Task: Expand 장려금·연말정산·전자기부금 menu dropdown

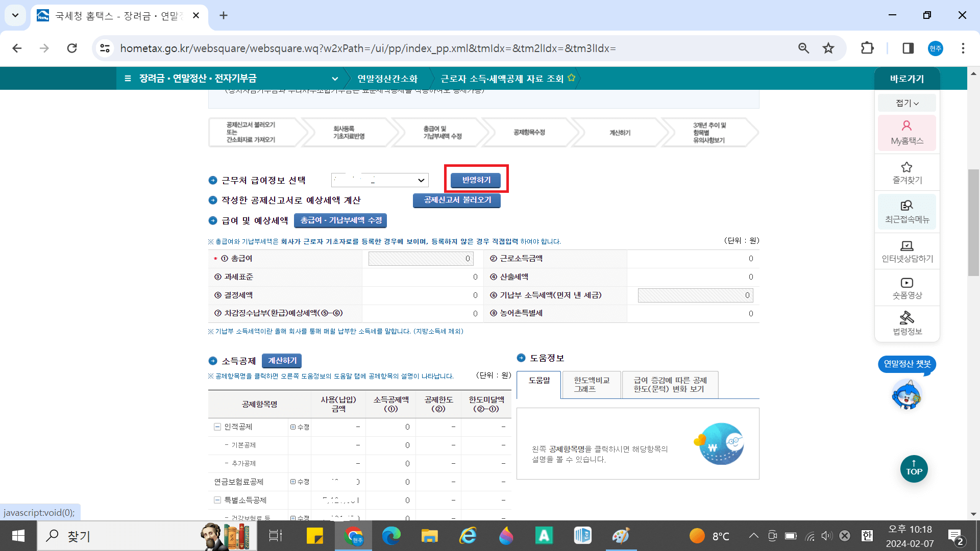Action: [x=335, y=79]
